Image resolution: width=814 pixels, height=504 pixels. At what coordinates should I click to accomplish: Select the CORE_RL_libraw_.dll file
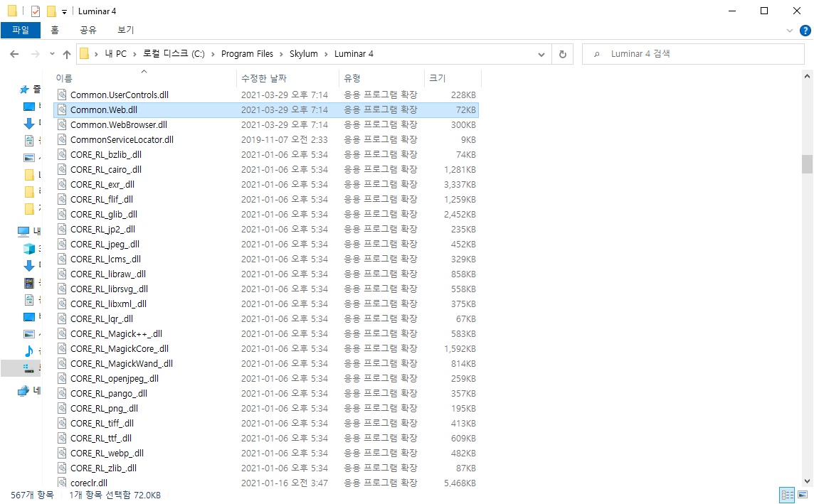coord(266,274)
